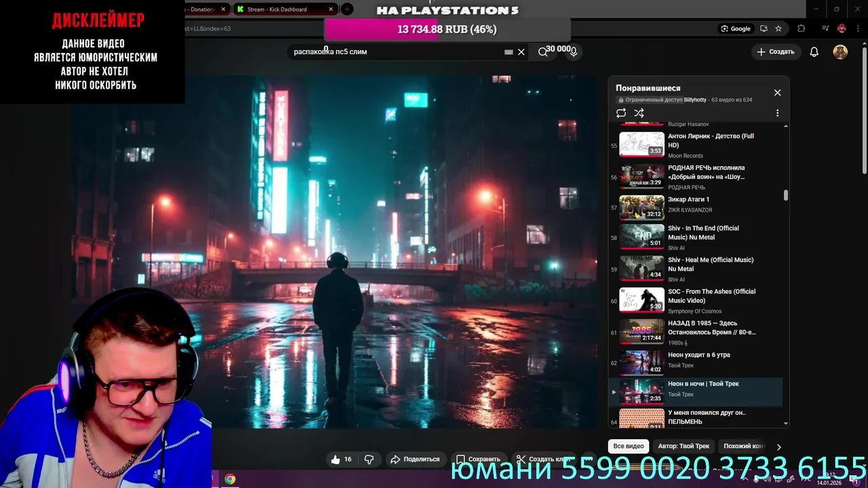Viewport: 868px width, 488px height.
Task: Select the Все видео chip
Action: [x=629, y=446]
